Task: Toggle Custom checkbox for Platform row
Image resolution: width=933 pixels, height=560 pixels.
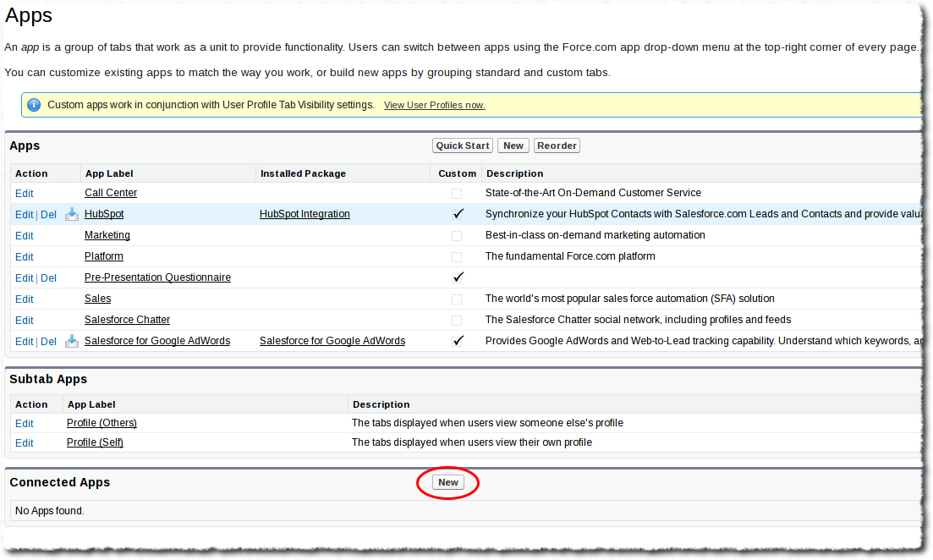Action: point(457,257)
